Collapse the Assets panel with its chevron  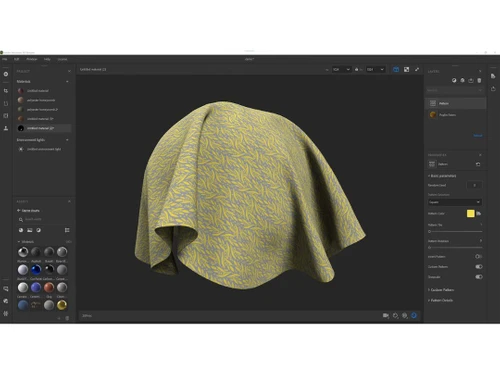point(69,201)
